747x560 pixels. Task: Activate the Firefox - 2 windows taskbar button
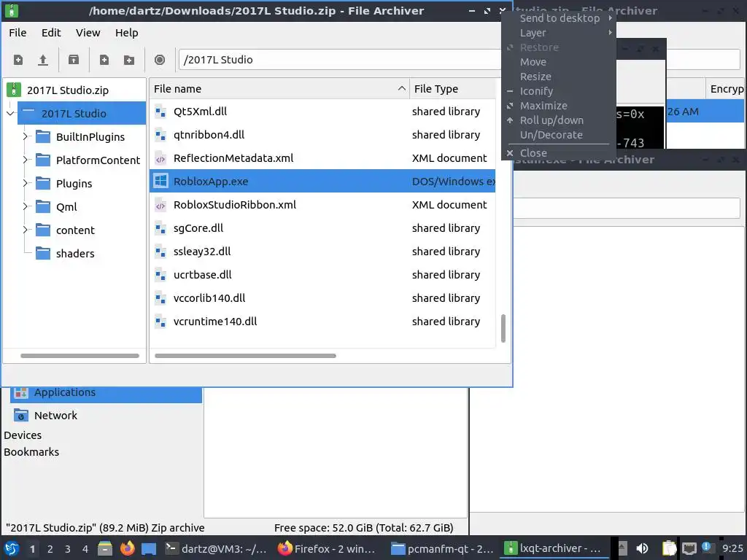click(x=329, y=548)
